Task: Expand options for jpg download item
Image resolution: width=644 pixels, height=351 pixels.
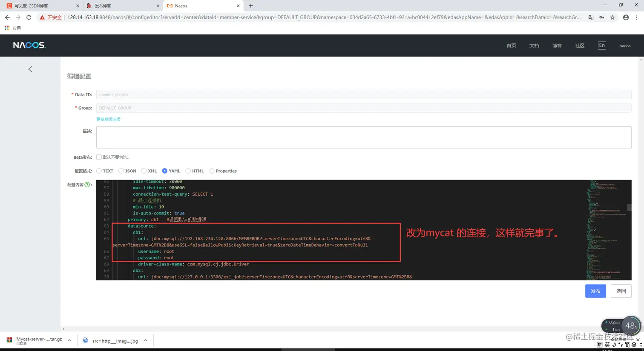Action: (x=146, y=340)
